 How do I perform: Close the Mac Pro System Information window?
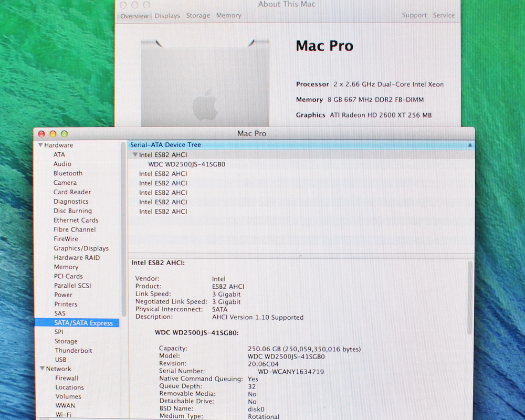point(41,134)
